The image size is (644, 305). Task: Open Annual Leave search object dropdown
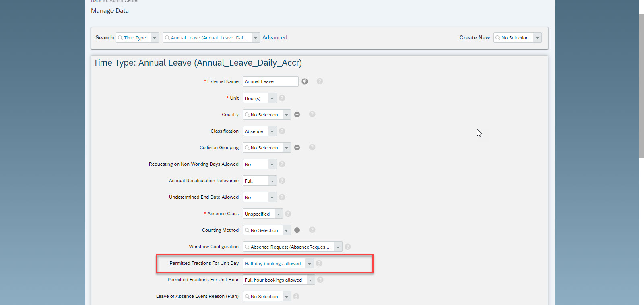pyautogui.click(x=256, y=38)
